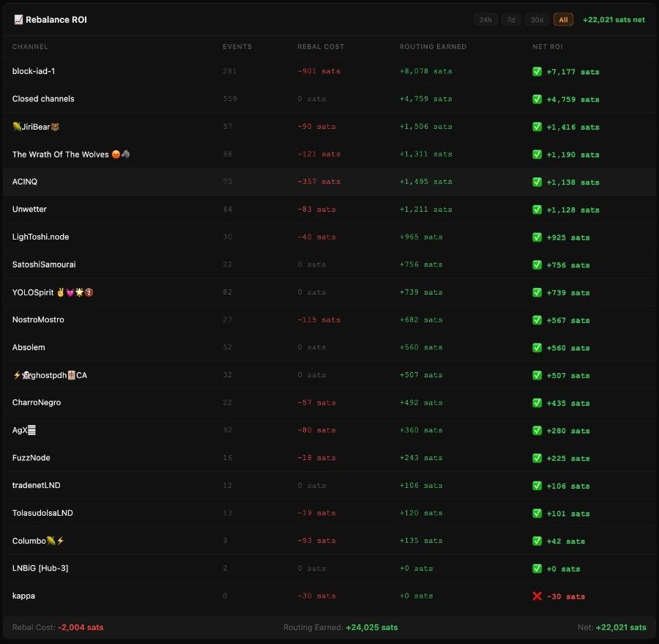Choose the 30d time range
The image size is (659, 644).
coord(537,20)
